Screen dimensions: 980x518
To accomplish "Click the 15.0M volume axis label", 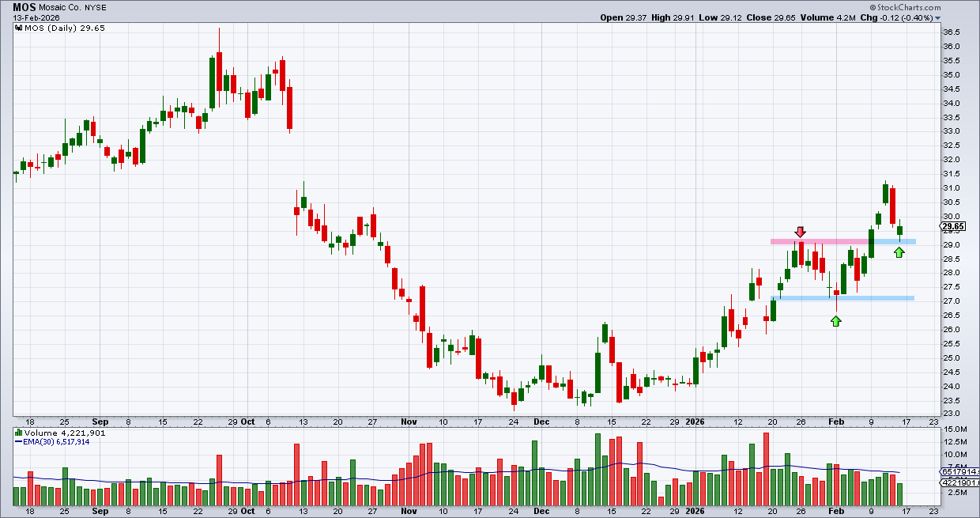I will [955, 429].
